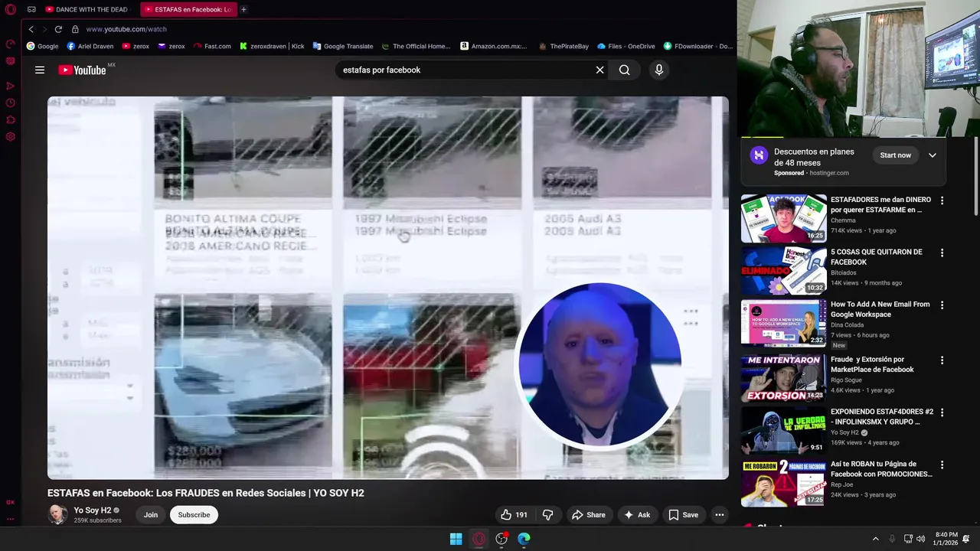
Task: Open the Google bookmark
Action: point(43,46)
